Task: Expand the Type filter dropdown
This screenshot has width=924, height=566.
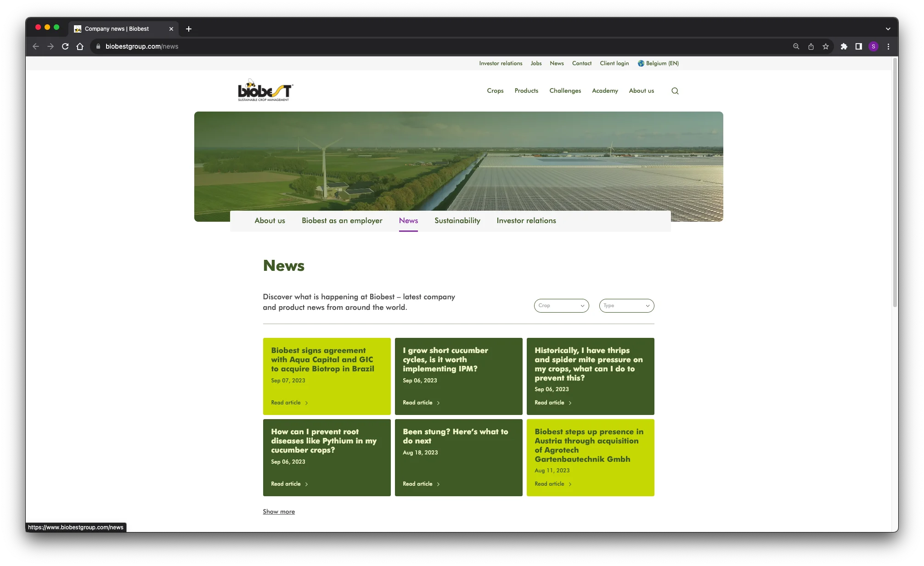Action: 626,306
